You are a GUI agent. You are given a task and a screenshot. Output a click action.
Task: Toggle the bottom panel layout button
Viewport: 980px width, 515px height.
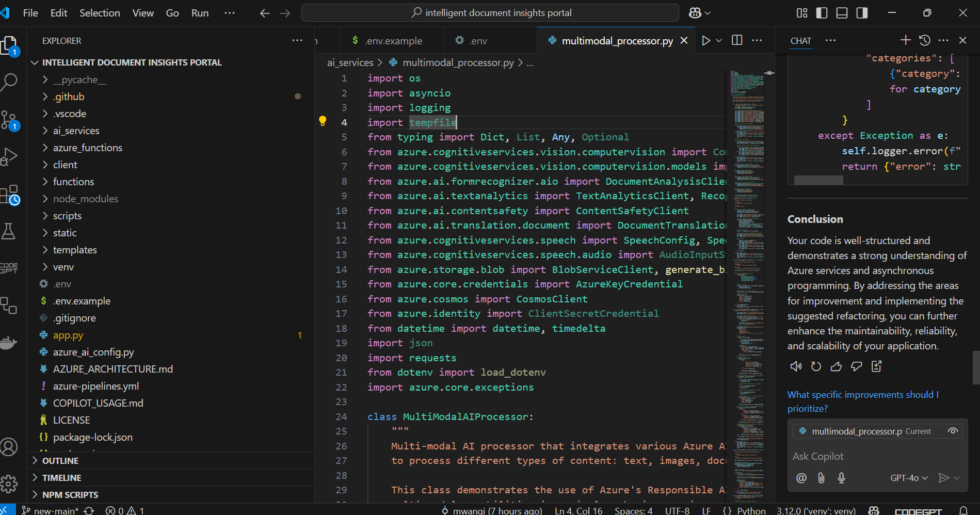click(842, 13)
